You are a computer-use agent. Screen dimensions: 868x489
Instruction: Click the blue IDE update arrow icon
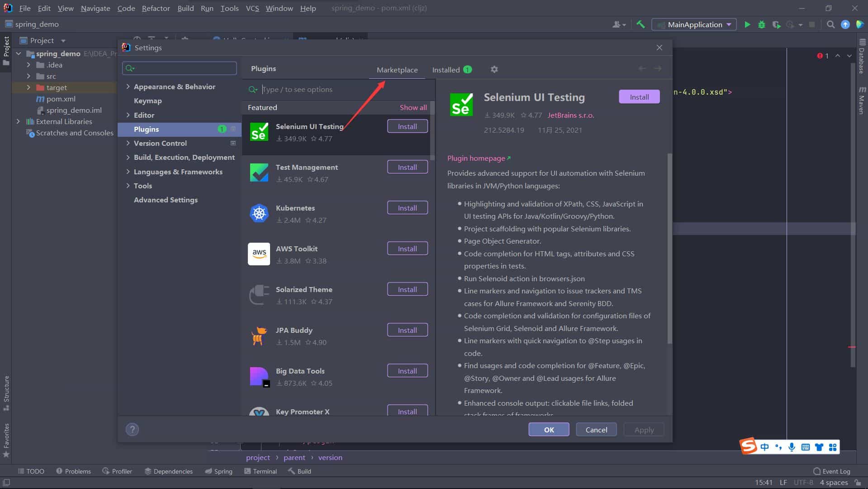click(x=845, y=24)
